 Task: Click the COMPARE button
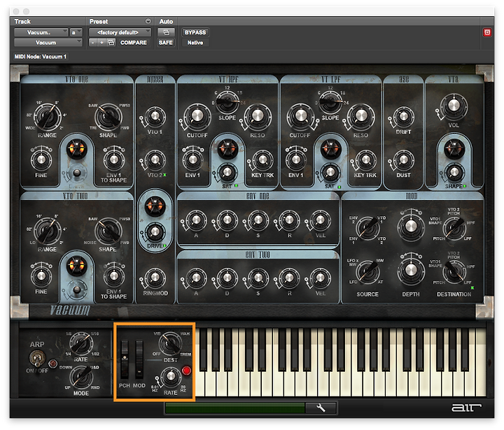pos(134,43)
